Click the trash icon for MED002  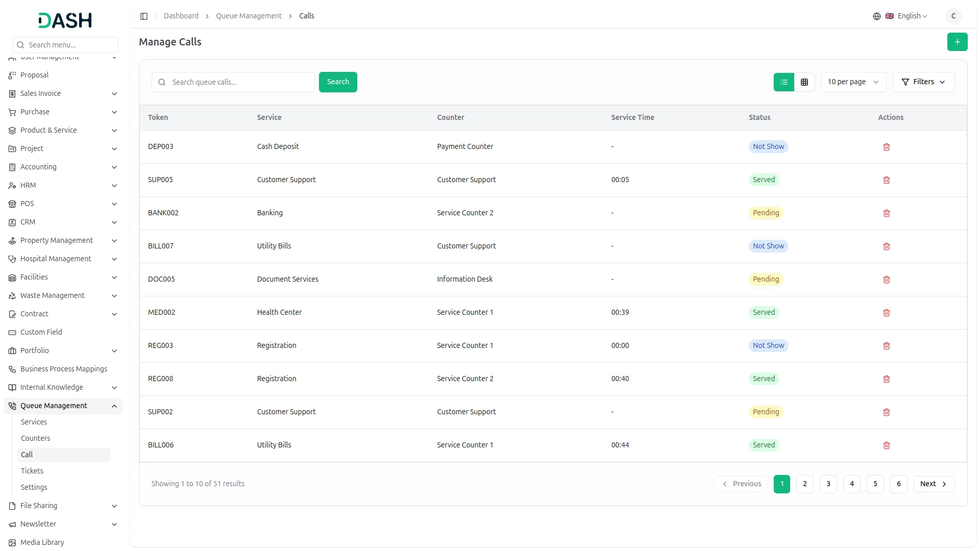[x=886, y=313]
